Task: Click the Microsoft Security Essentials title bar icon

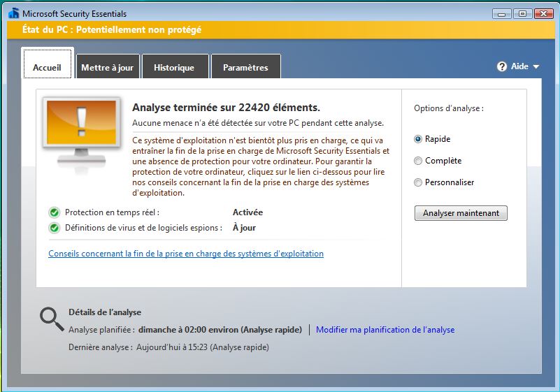Action: pos(14,13)
